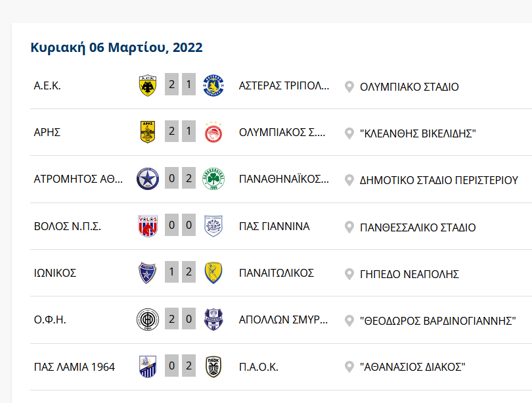The height and width of the screenshot is (403, 532).
Task: Click the Asteras Tripolis team crest
Action: click(x=213, y=85)
